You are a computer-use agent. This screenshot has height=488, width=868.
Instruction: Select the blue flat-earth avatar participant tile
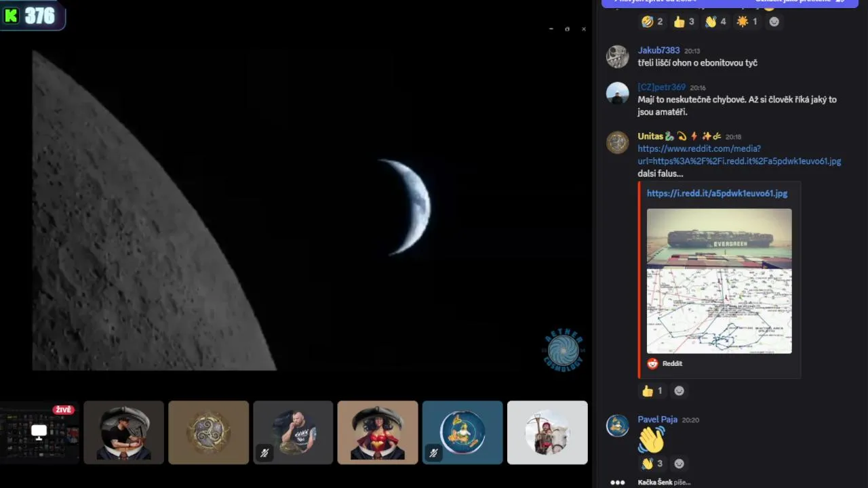pyautogui.click(x=462, y=432)
